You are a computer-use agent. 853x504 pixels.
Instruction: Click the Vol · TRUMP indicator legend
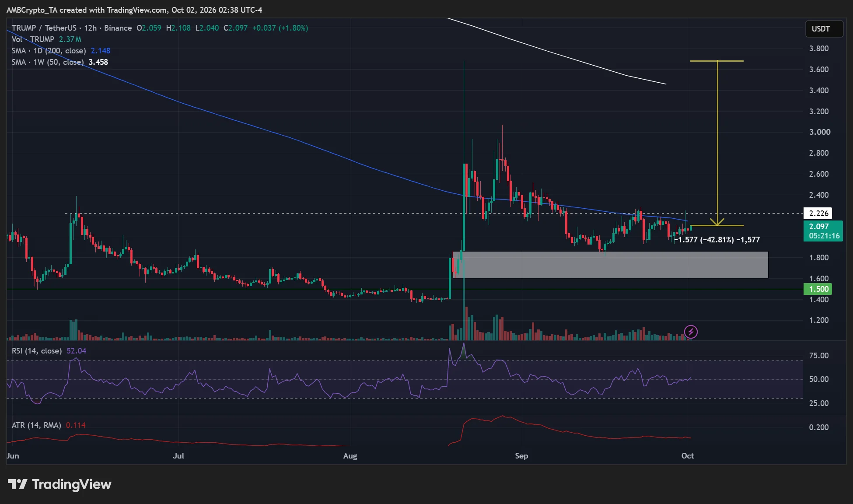(46, 39)
